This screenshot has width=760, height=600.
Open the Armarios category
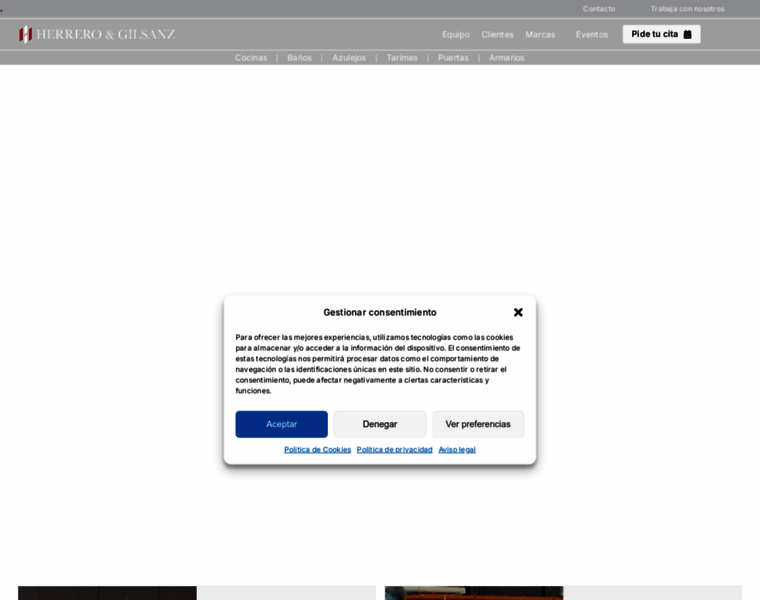coord(507,58)
